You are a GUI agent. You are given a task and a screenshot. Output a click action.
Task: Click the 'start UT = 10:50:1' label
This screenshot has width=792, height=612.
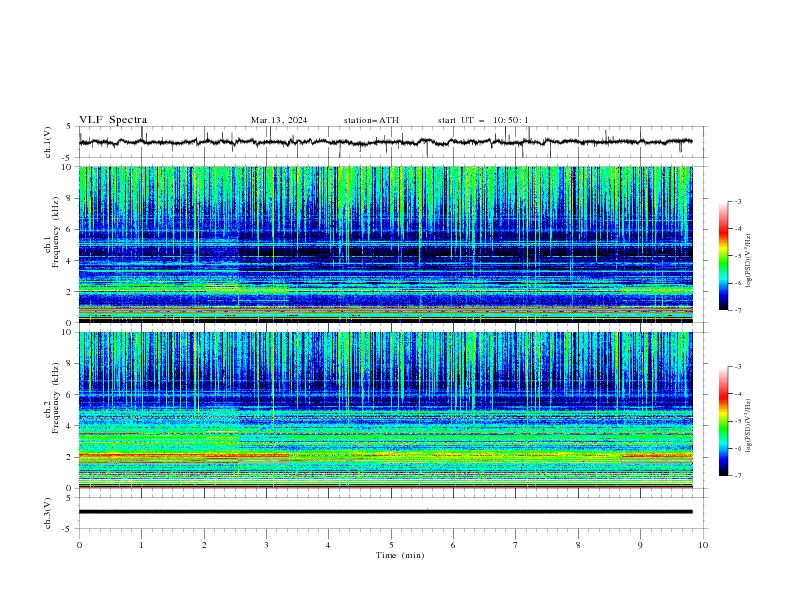483,120
